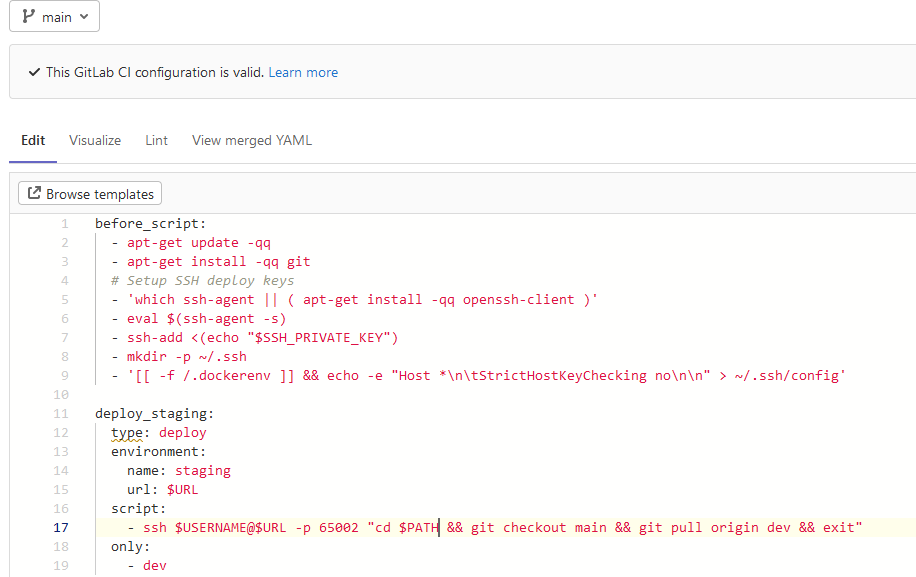
Task: Open the main branch selector dropdown
Action: tap(54, 16)
